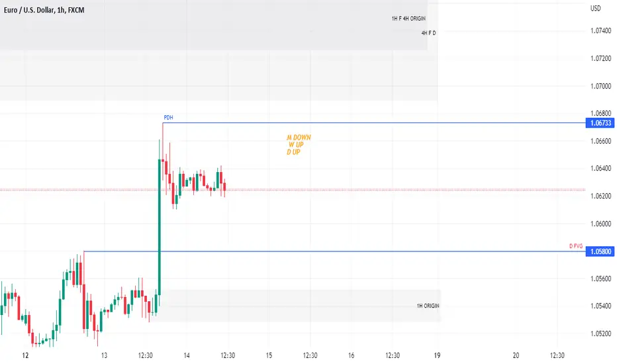Click the 1.05800 price label
The width and height of the screenshot is (617, 364).
pos(600,251)
